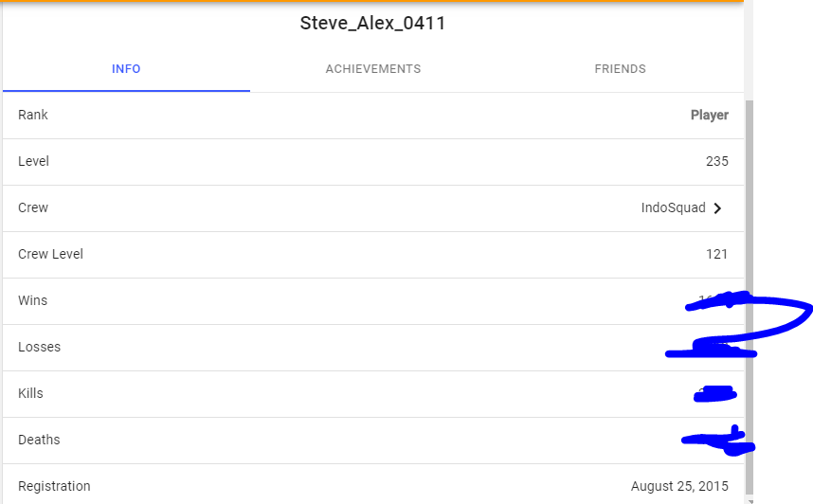Click the Level label

tap(33, 161)
